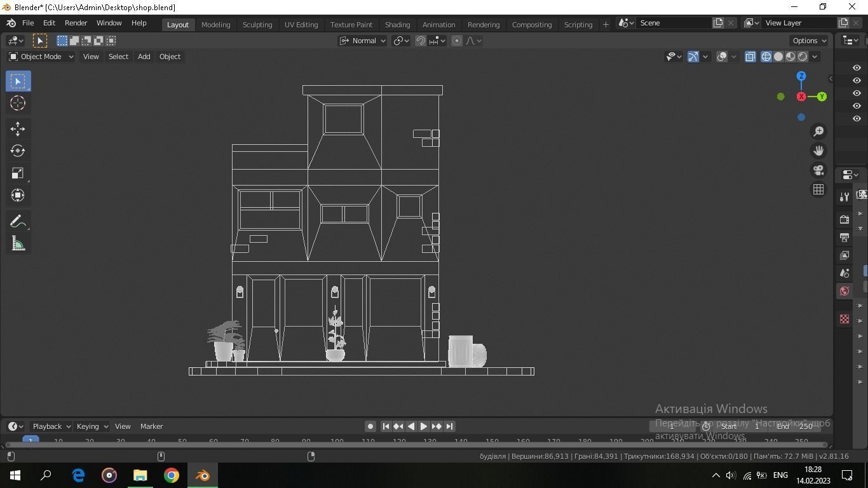Open the Render menu
The width and height of the screenshot is (868, 488).
tap(76, 23)
